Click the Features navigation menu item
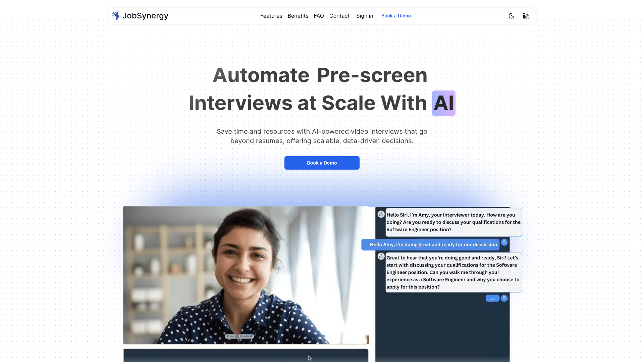644x362 pixels. (x=271, y=15)
